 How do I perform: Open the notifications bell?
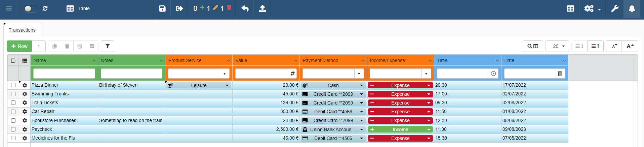pos(632,8)
